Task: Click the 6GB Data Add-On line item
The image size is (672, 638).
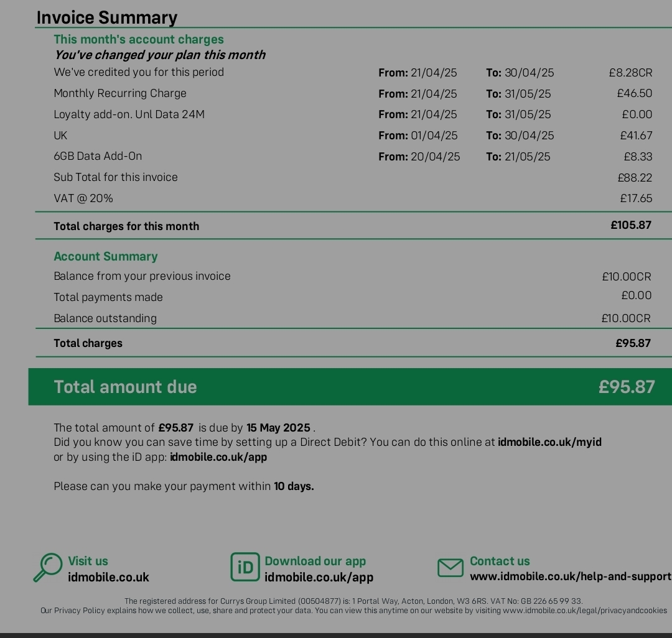Action: tap(98, 156)
